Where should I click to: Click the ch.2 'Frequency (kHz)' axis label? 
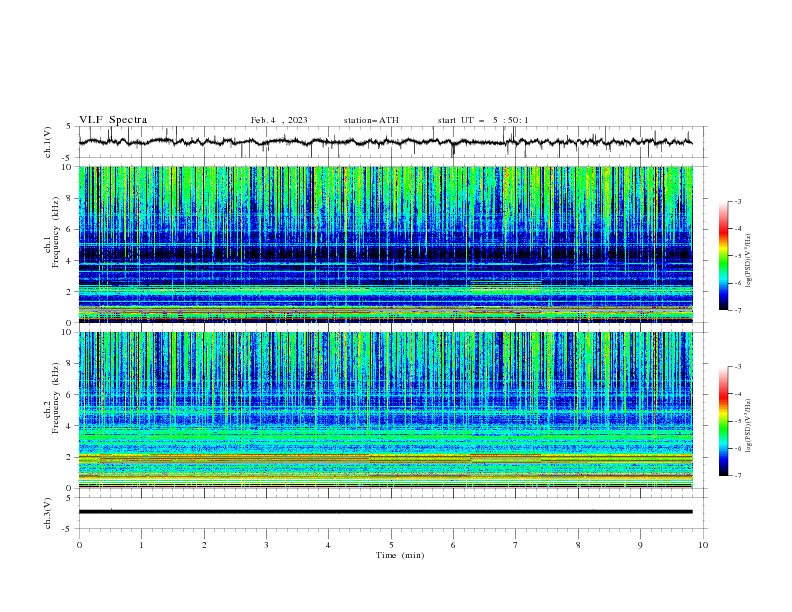(55, 397)
